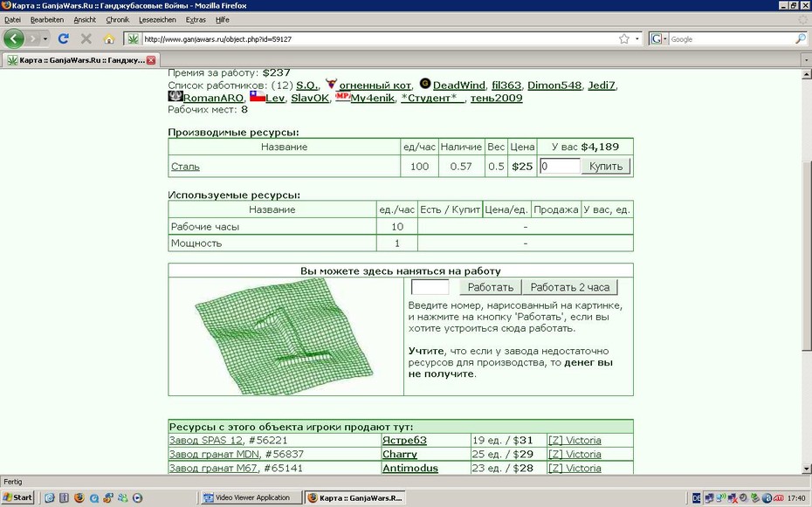
Task: Open the Ansicht menu
Action: pyautogui.click(x=85, y=20)
